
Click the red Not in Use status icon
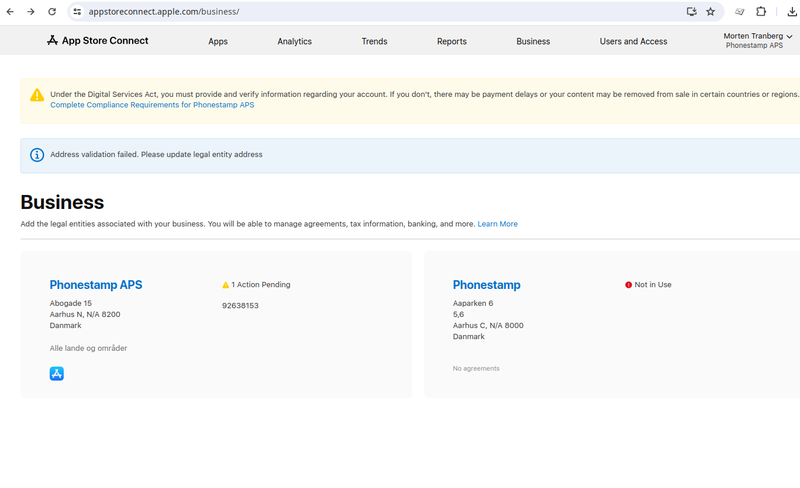629,285
